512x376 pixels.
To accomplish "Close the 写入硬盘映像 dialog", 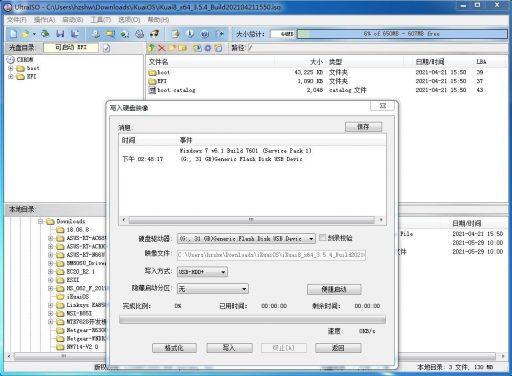I will coord(383,106).
